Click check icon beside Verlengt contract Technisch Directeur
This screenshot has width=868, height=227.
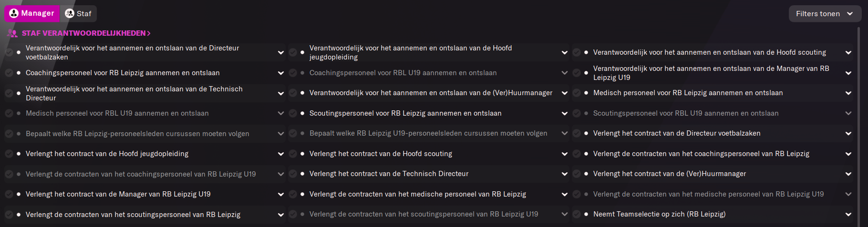293,174
